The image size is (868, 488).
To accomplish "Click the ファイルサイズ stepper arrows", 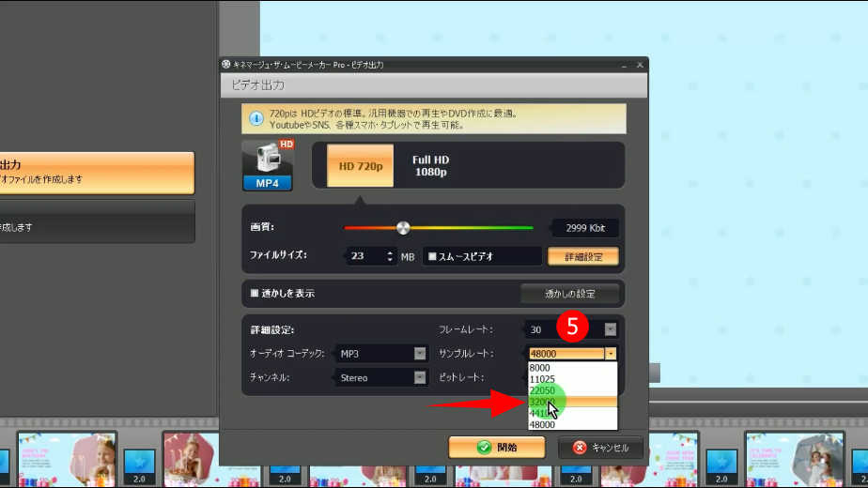I will [x=390, y=256].
